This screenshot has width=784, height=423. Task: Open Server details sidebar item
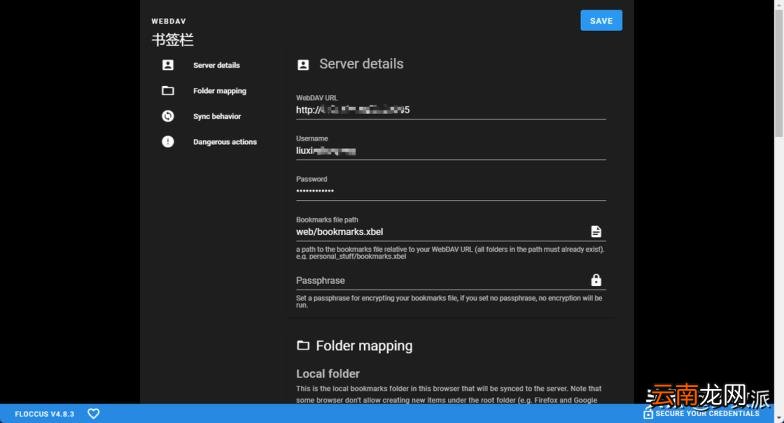tap(216, 65)
